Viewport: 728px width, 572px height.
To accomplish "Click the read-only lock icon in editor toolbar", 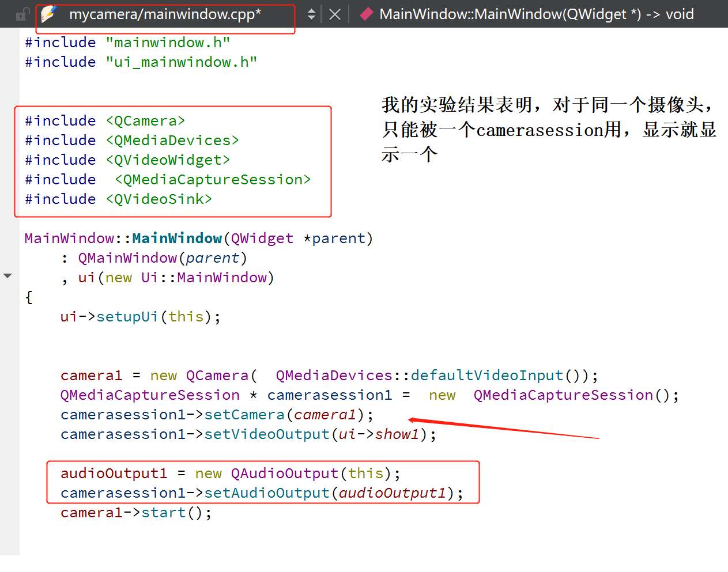I will pos(22,14).
